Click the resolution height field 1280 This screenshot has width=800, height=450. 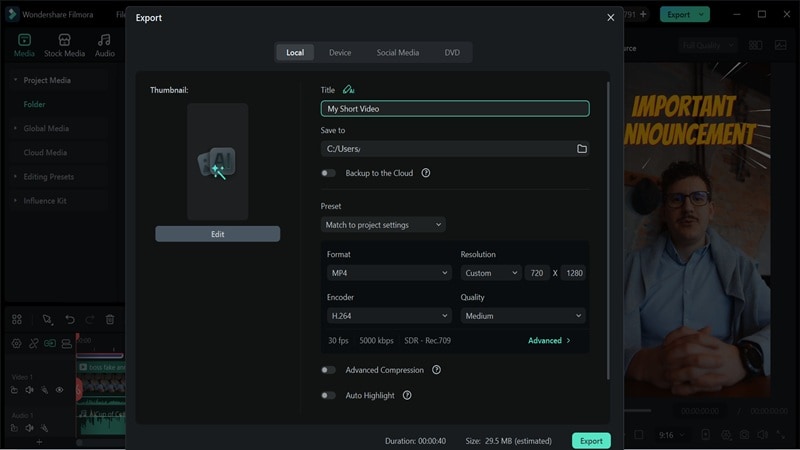click(x=574, y=273)
